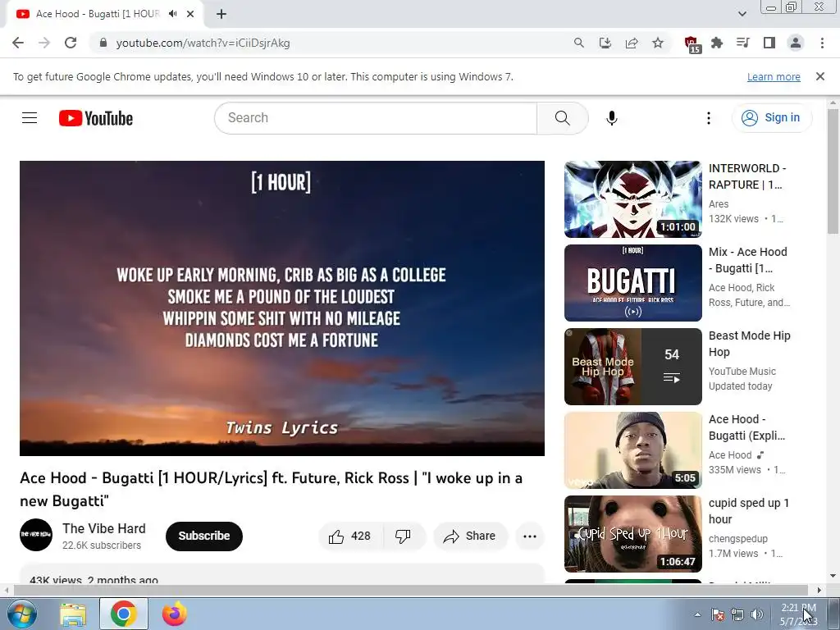Open the Chrome three-dot menu
The height and width of the screenshot is (630, 840).
(822, 43)
